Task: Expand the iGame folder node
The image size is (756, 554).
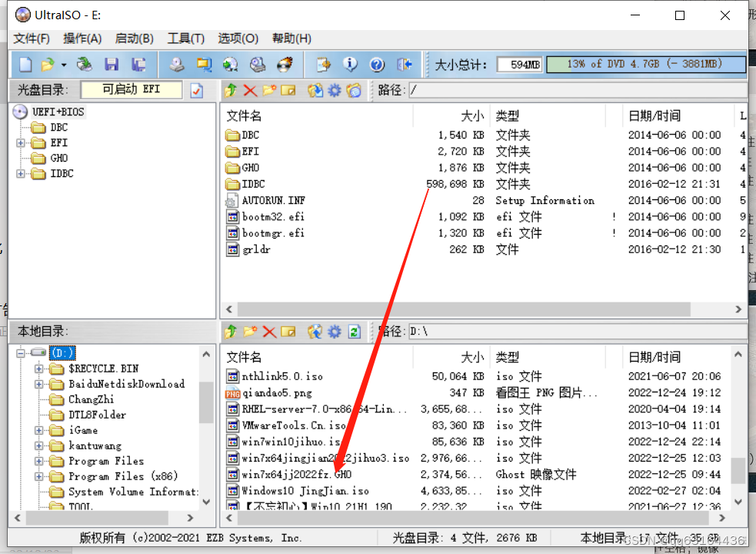Action: [x=38, y=430]
